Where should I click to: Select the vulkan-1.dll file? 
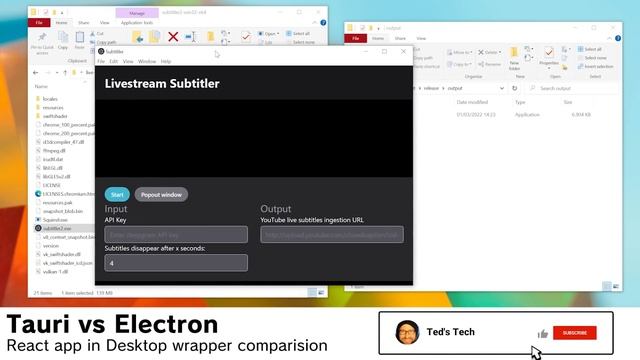[55, 271]
